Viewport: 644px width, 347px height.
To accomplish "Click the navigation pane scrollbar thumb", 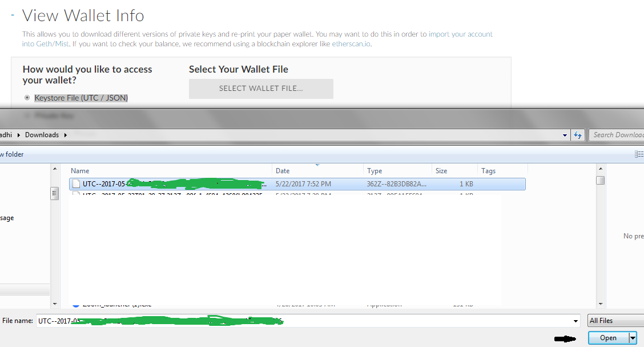I will (x=55, y=193).
